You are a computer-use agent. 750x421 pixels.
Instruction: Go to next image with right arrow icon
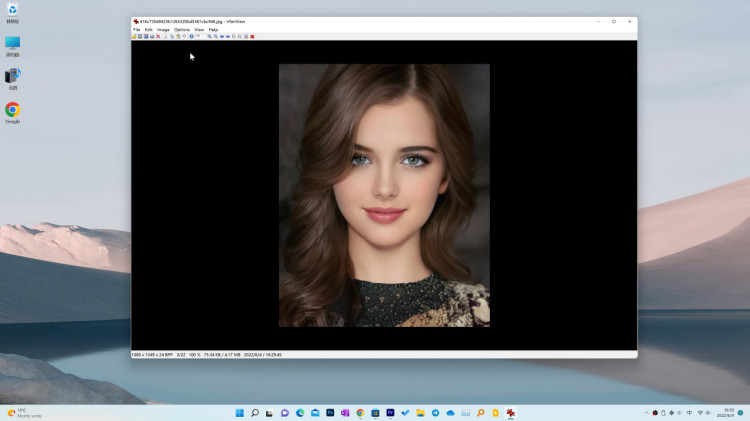pos(228,36)
